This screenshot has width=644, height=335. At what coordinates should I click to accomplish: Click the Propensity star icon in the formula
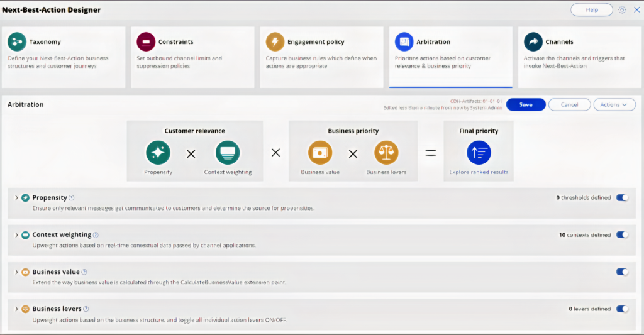point(158,153)
